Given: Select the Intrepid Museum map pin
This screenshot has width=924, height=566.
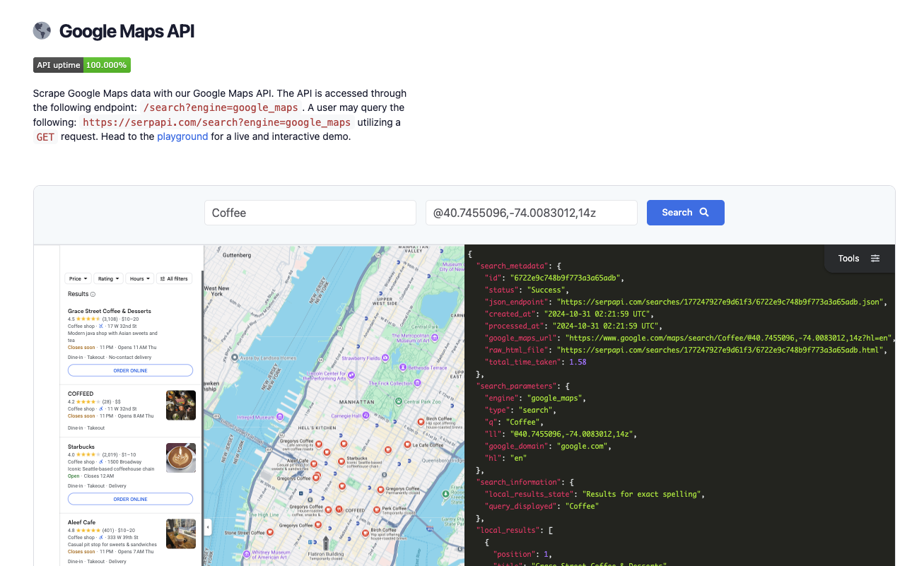Looking at the screenshot, I should coord(281,417).
